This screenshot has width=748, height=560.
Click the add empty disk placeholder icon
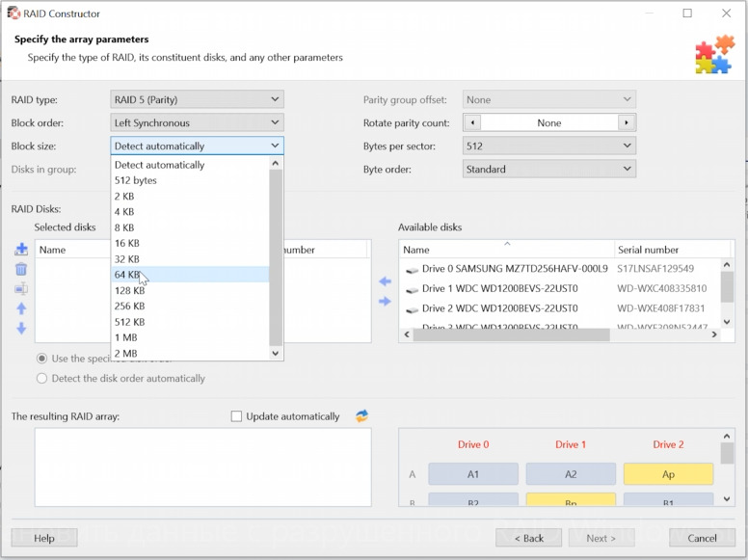click(21, 288)
